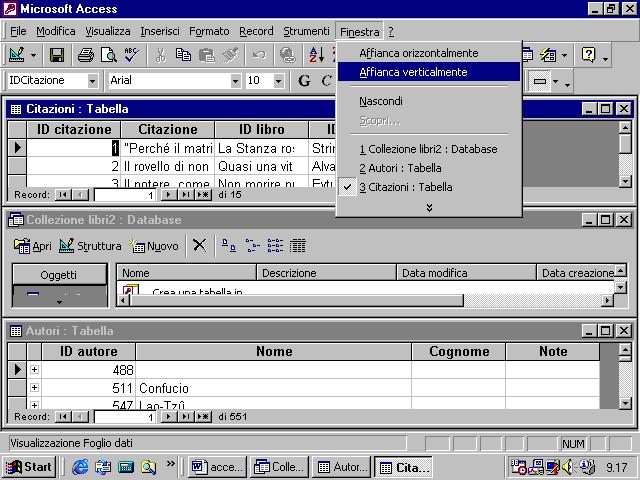Click the delete X icon in database window
640x480 pixels.
pyautogui.click(x=199, y=246)
